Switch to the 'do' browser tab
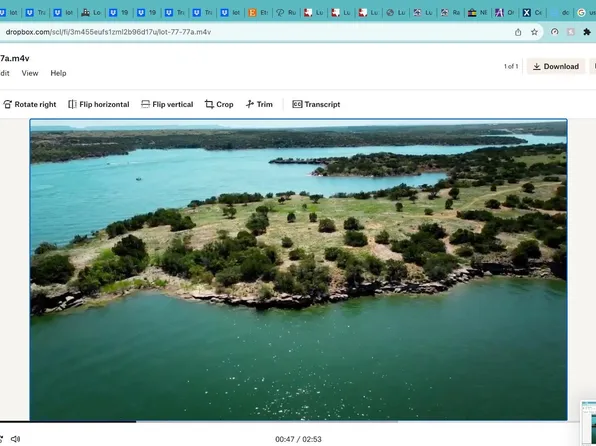 click(x=560, y=13)
